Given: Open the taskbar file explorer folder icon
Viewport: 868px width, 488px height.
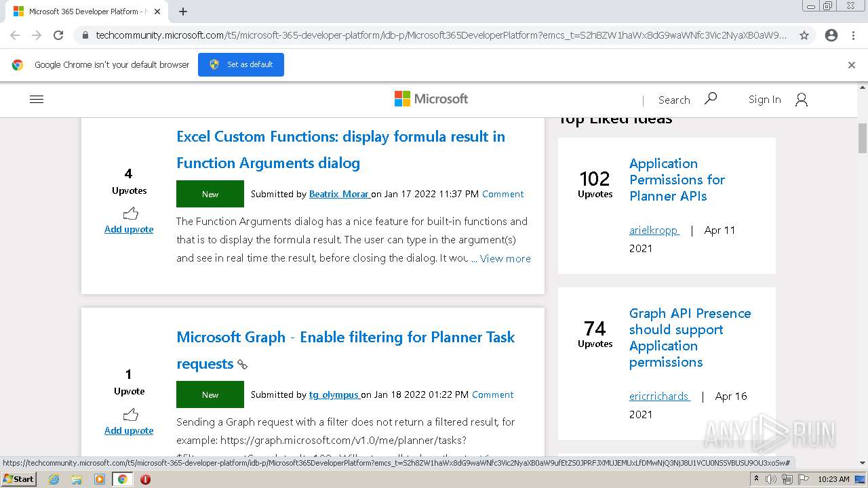Looking at the screenshot, I should [77, 479].
